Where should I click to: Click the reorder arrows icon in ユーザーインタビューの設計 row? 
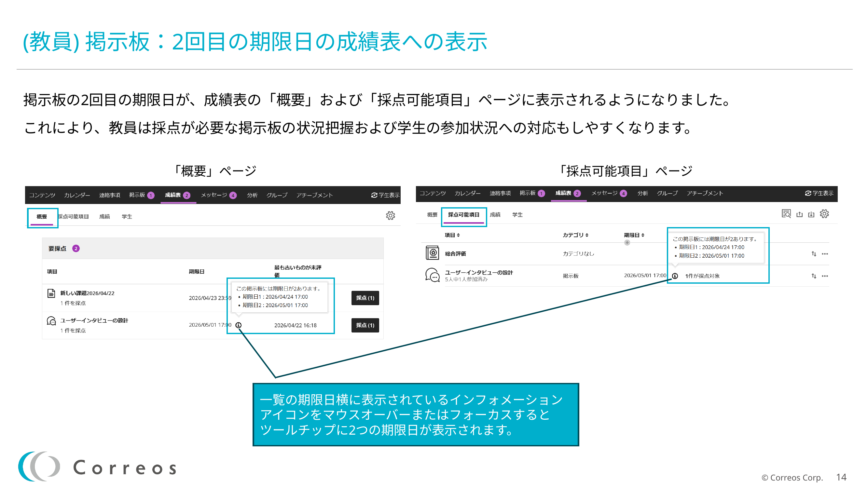pos(814,276)
